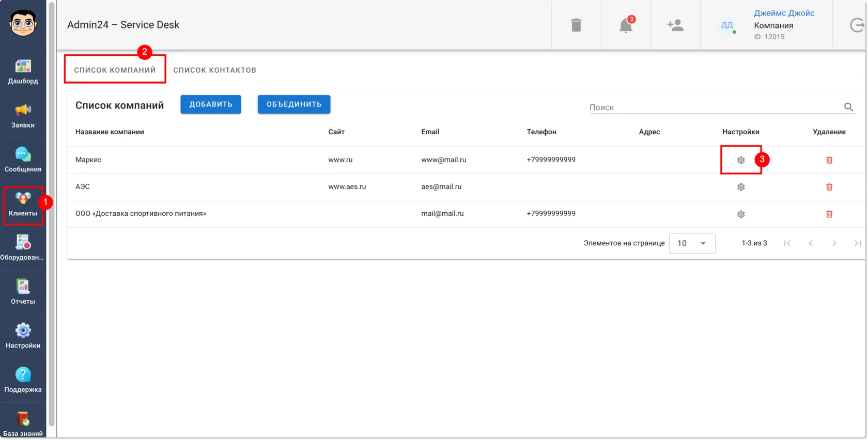Image resolution: width=868 pixels, height=440 pixels.
Task: Click the logout icon at top right
Action: point(857,25)
